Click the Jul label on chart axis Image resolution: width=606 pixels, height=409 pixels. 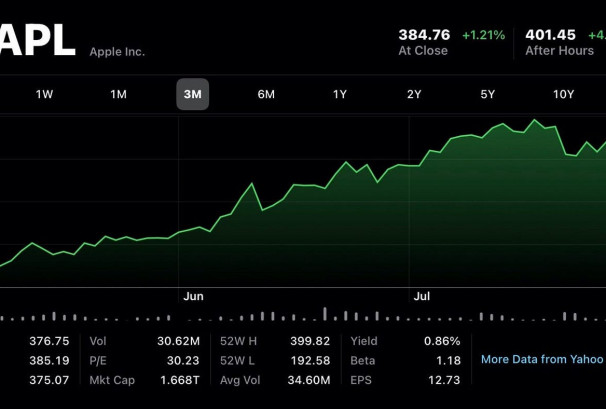point(422,296)
